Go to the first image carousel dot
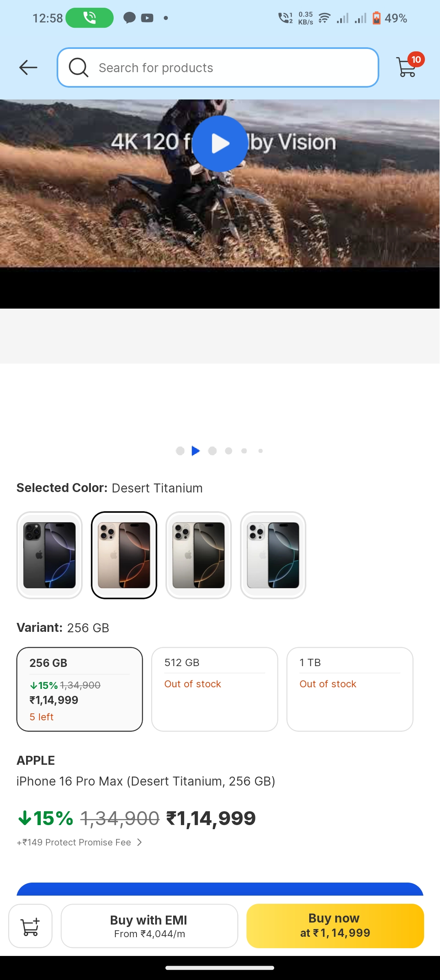The height and width of the screenshot is (980, 440). click(x=180, y=451)
